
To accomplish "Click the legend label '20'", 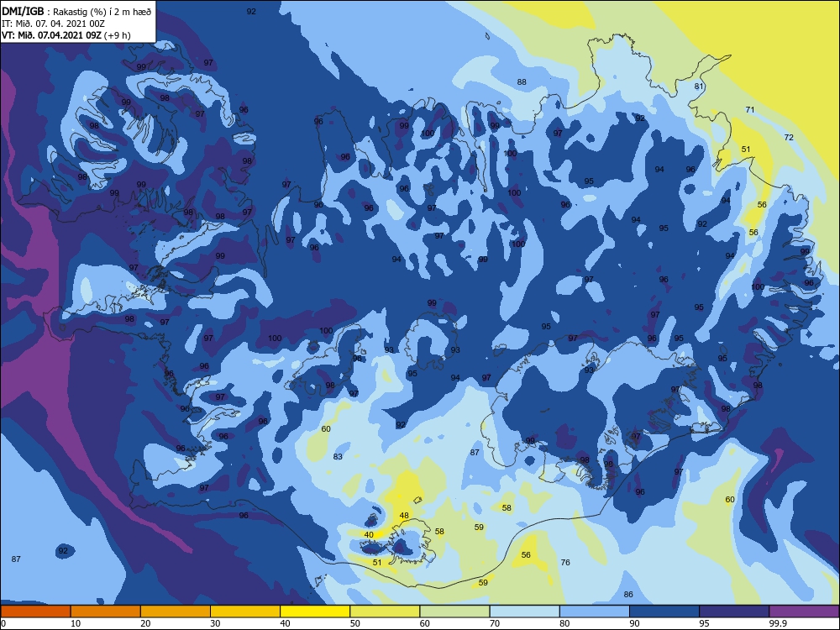I will coord(145,623).
